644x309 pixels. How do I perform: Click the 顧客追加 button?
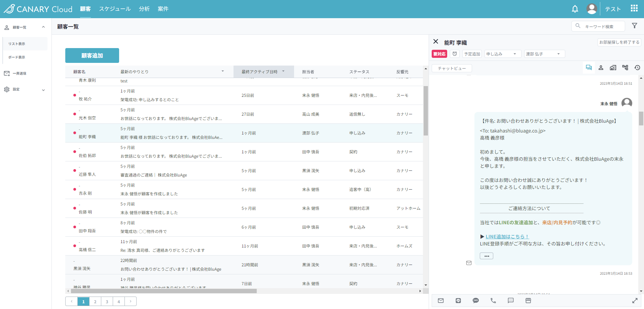coord(92,55)
